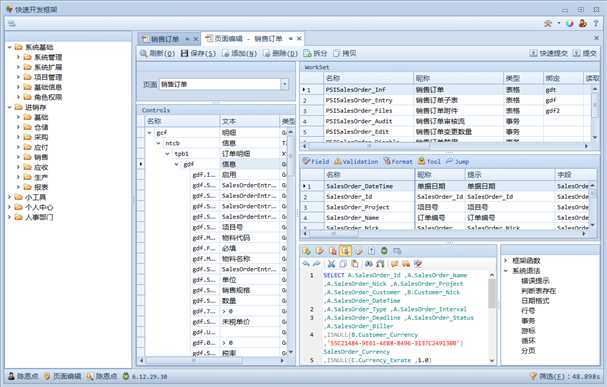Viewport: 607px width, 387px height.
Task: Click the 拆分 split toolbar button
Action: tap(315, 53)
